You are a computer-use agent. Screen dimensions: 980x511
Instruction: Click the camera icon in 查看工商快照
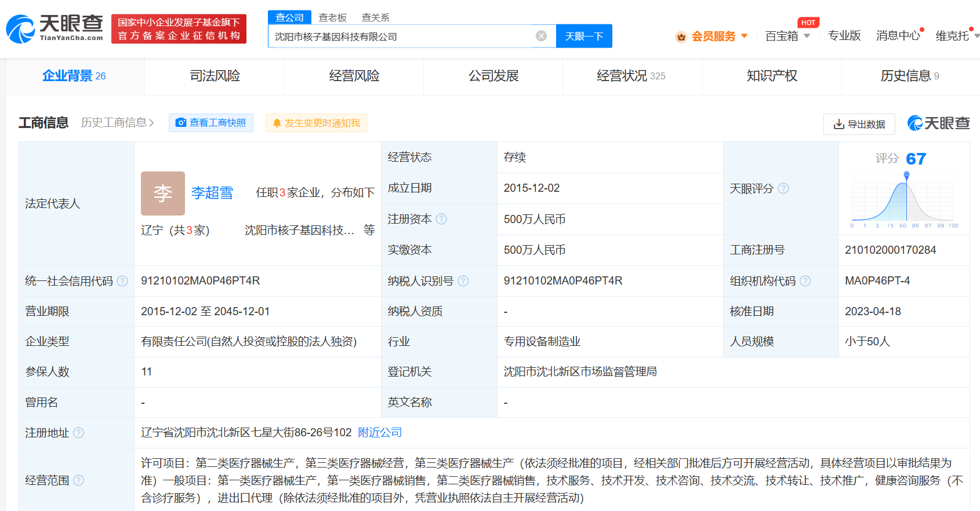pyautogui.click(x=181, y=123)
